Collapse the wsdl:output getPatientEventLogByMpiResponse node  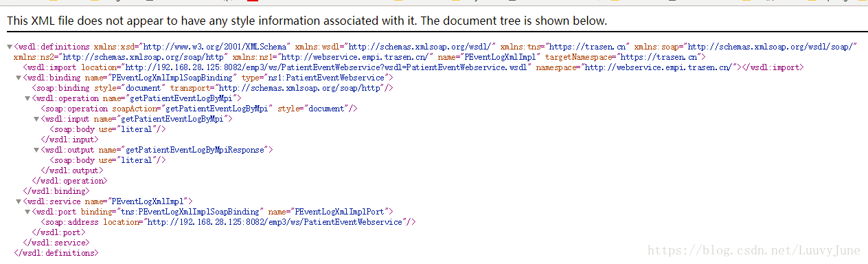click(36, 150)
